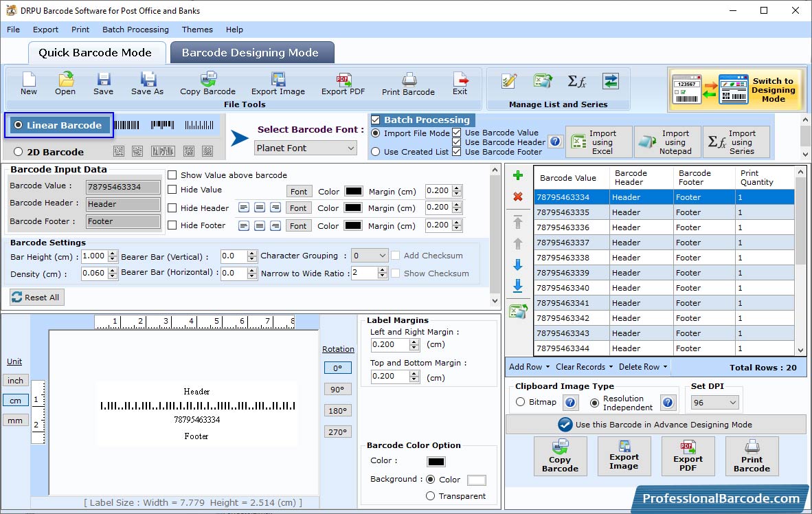Adjust Left and Right Margin stepper
Screen dimensions: 812x514
[x=414, y=344]
